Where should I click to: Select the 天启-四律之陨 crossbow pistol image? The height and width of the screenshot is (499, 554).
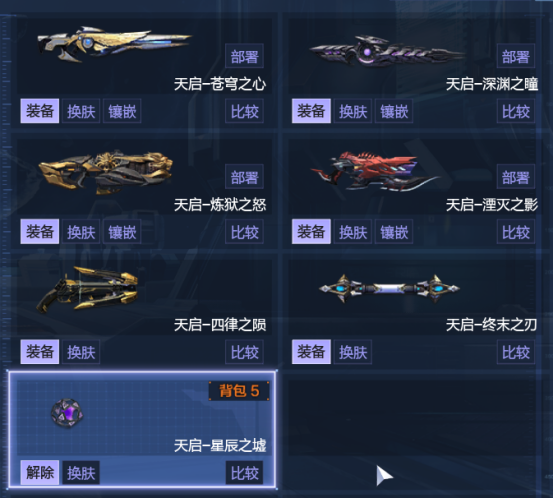tap(87, 290)
